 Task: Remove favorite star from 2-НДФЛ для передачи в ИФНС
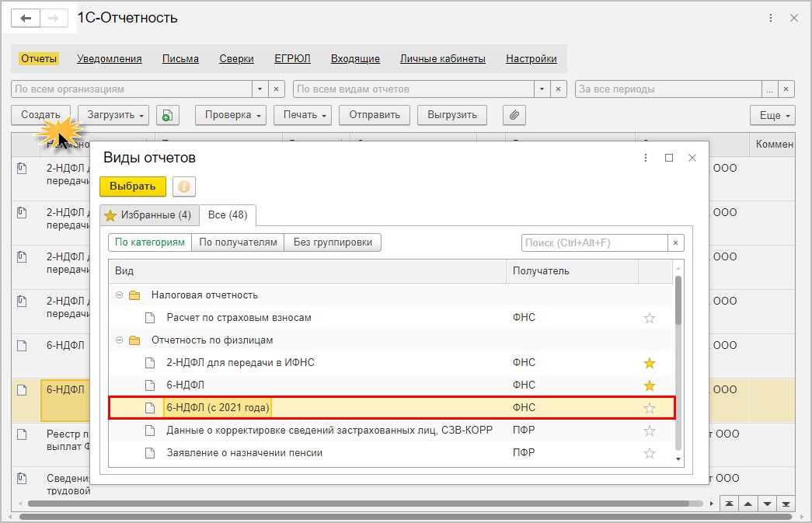pos(650,363)
